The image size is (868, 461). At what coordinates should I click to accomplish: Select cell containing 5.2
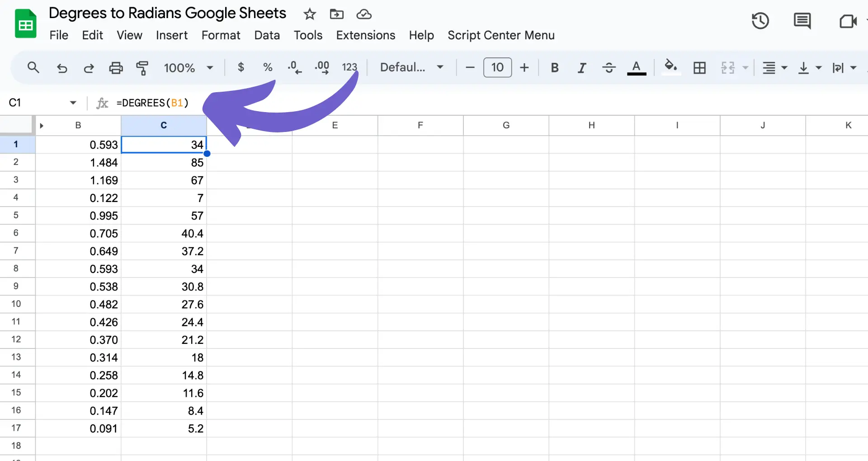[x=164, y=428]
